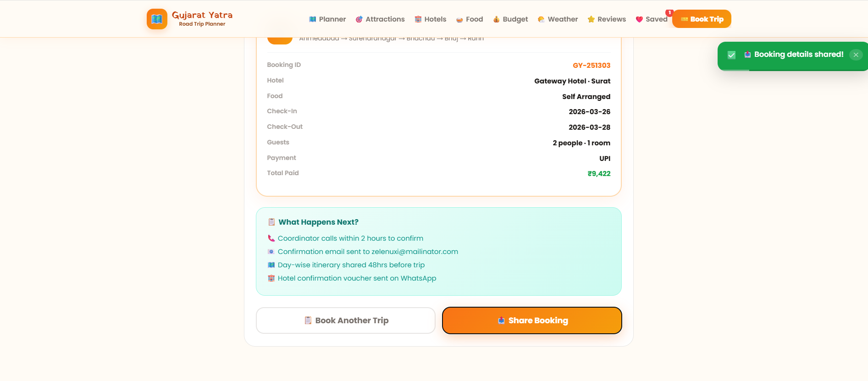The width and height of the screenshot is (868, 381).
Task: Click the phone icon next to coordinator line
Action: 271,238
